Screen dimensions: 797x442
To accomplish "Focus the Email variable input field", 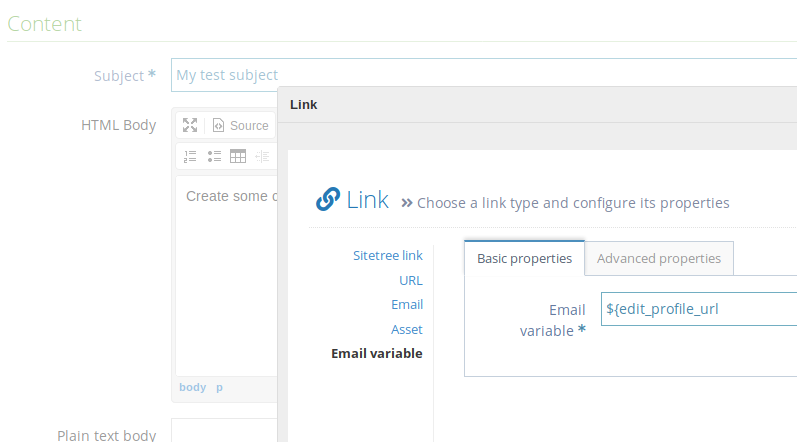I will [x=699, y=309].
